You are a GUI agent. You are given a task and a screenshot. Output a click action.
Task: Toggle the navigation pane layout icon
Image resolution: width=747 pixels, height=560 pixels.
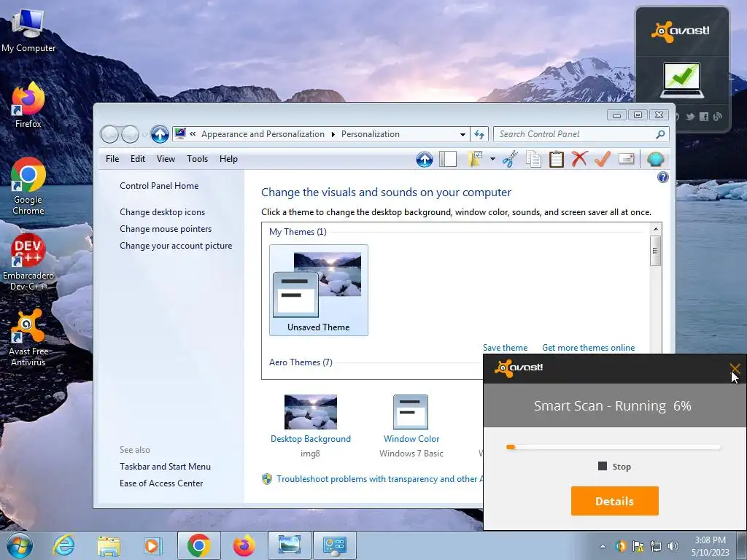click(x=448, y=159)
